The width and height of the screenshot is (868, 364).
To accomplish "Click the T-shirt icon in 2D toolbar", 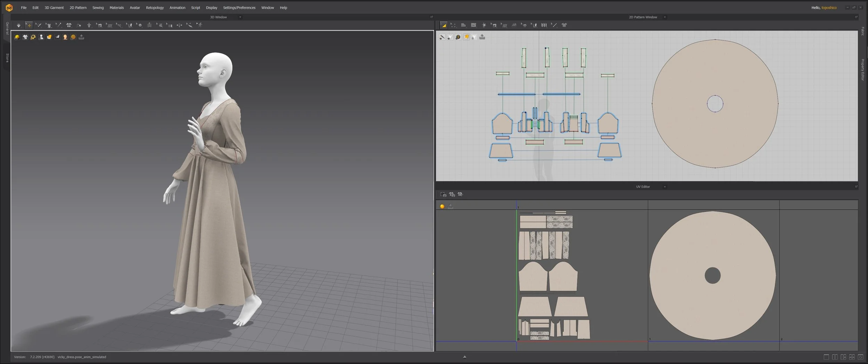I will 564,25.
